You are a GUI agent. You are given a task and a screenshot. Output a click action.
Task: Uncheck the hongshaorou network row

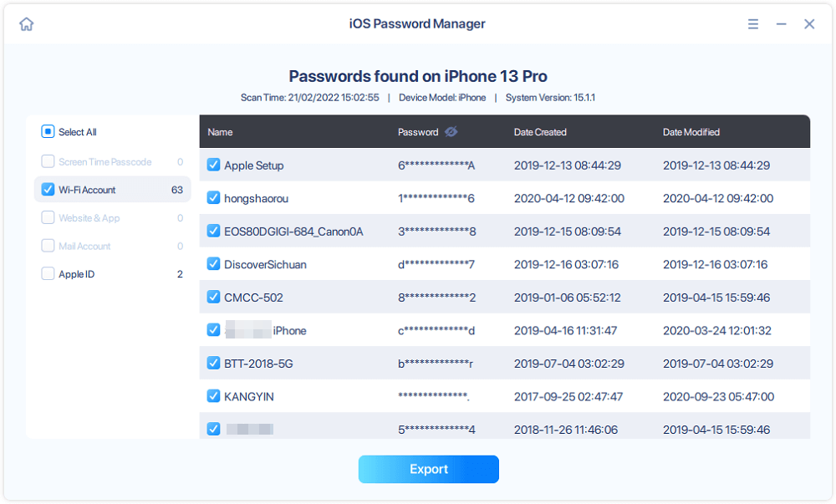click(213, 198)
